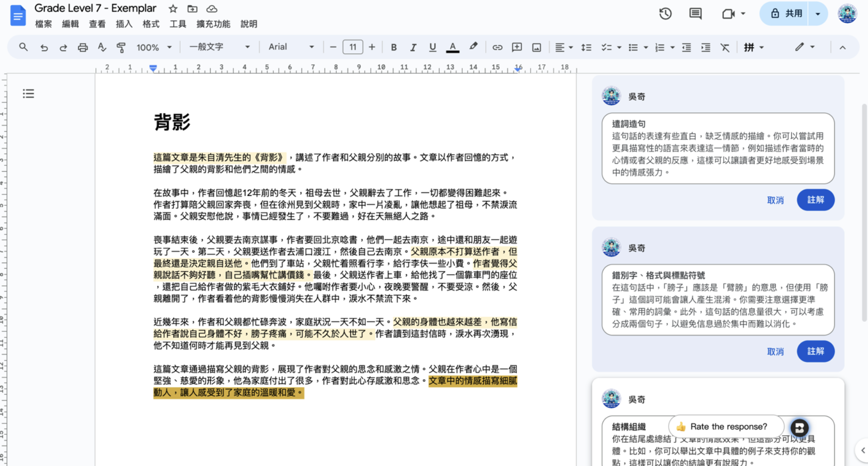Select the paint format roller tool
The width and height of the screenshot is (868, 466).
click(x=121, y=47)
